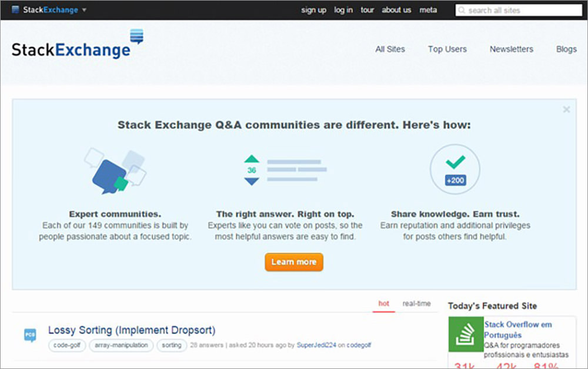Open the StackExchange site switcher dropdown arrow
This screenshot has width=588, height=369.
pyautogui.click(x=84, y=10)
